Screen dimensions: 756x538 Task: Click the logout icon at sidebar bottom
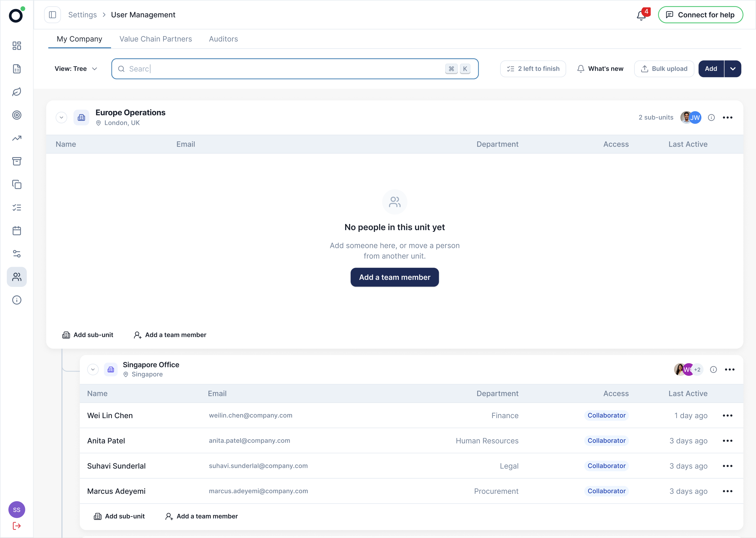coord(17,526)
